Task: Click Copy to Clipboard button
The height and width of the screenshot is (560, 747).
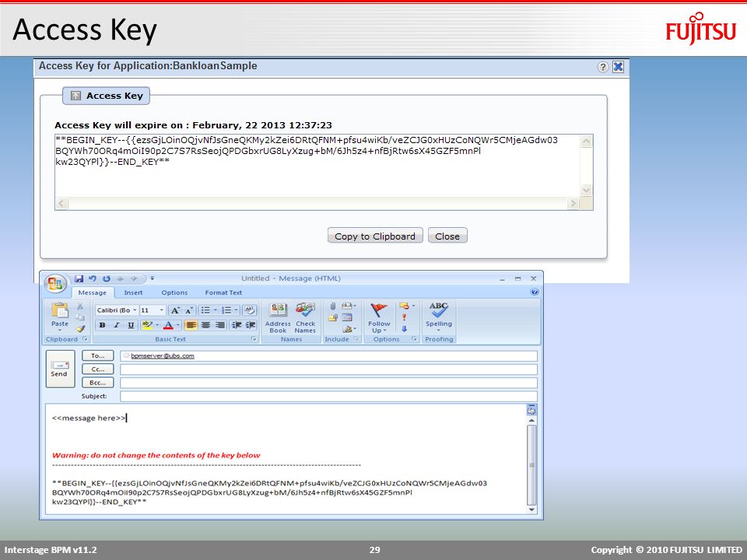Action: pos(375,236)
